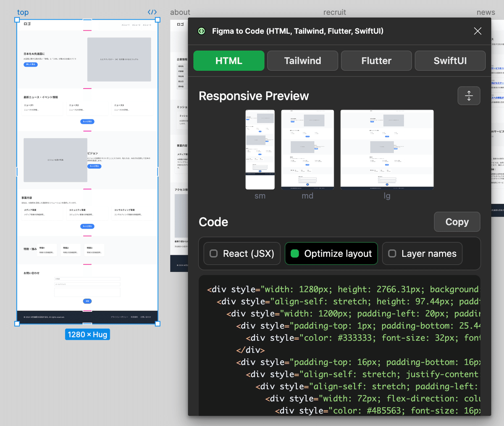Click the Figma to Code plugin logo icon
504x426 pixels.
202,31
